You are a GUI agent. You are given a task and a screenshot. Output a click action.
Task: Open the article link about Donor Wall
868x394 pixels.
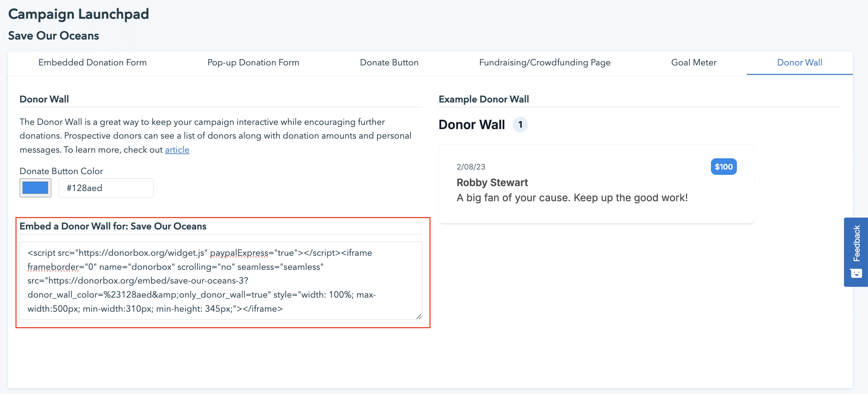point(177,150)
